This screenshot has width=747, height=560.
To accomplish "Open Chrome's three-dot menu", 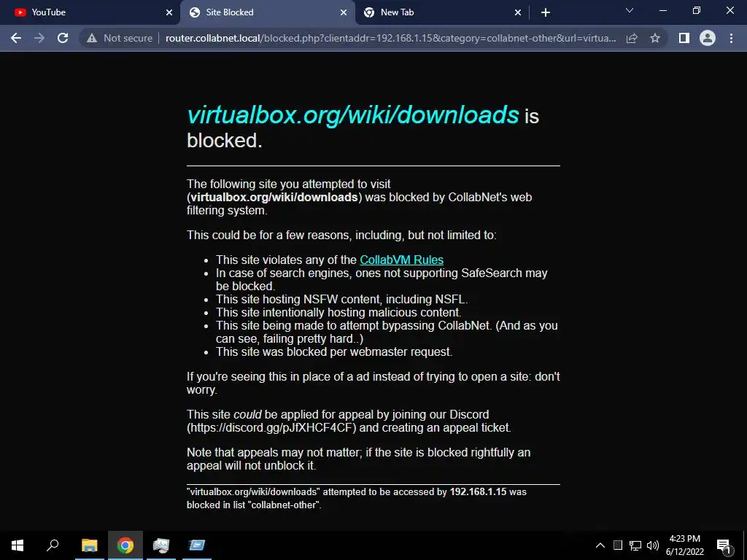I will click(x=731, y=38).
